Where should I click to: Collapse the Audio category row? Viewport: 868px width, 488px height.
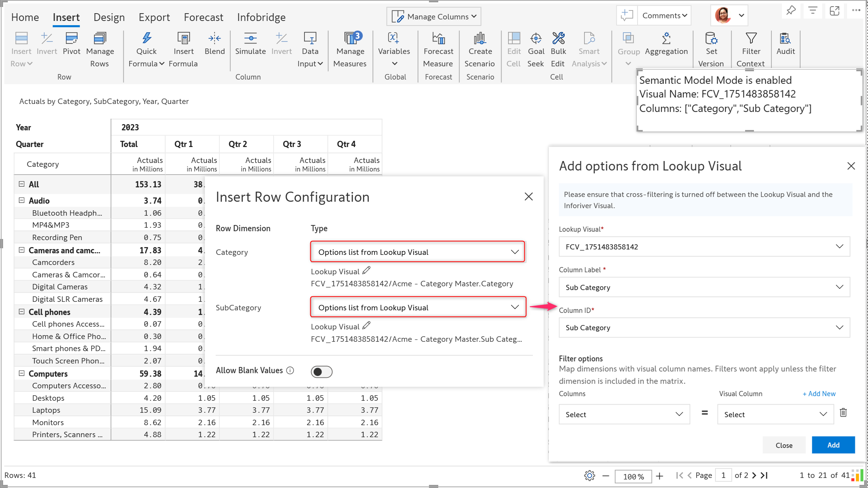22,201
